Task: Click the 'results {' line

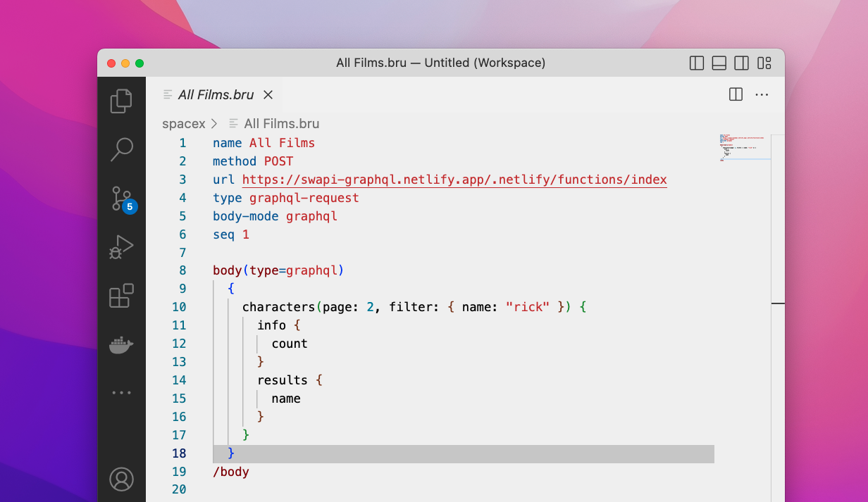Action: coord(290,380)
